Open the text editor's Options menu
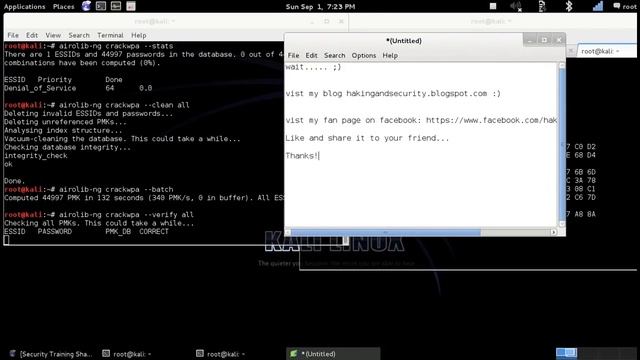The height and width of the screenshot is (360, 640). click(x=364, y=56)
